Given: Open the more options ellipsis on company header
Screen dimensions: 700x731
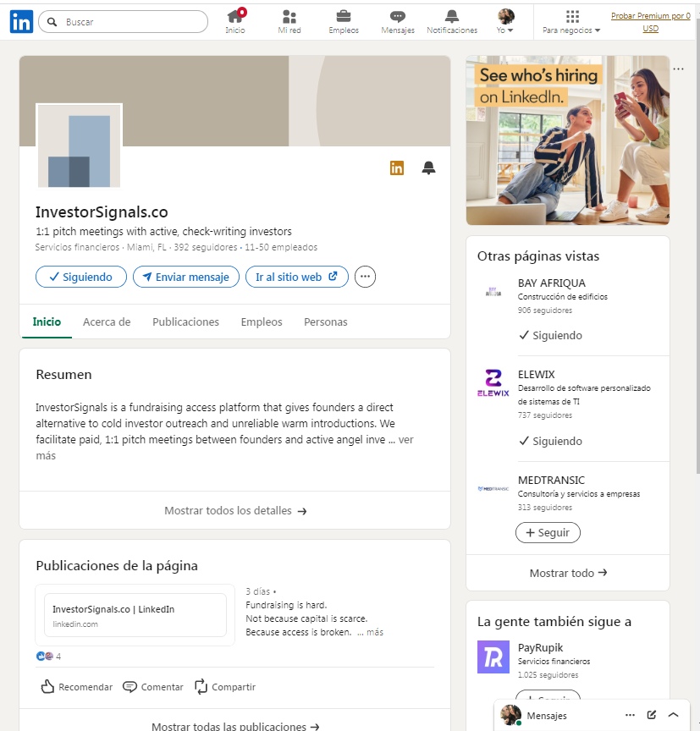Looking at the screenshot, I should (x=365, y=277).
